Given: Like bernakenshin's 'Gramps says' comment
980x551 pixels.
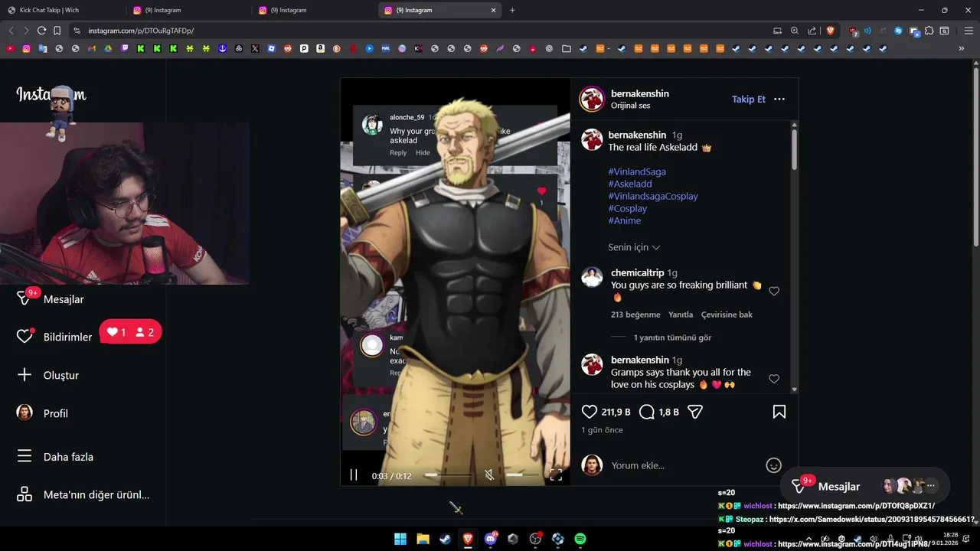Looking at the screenshot, I should pos(774,379).
